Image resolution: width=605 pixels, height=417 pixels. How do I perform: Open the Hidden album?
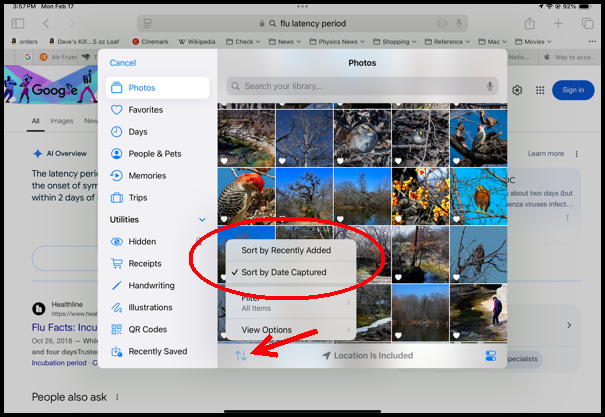157,242
